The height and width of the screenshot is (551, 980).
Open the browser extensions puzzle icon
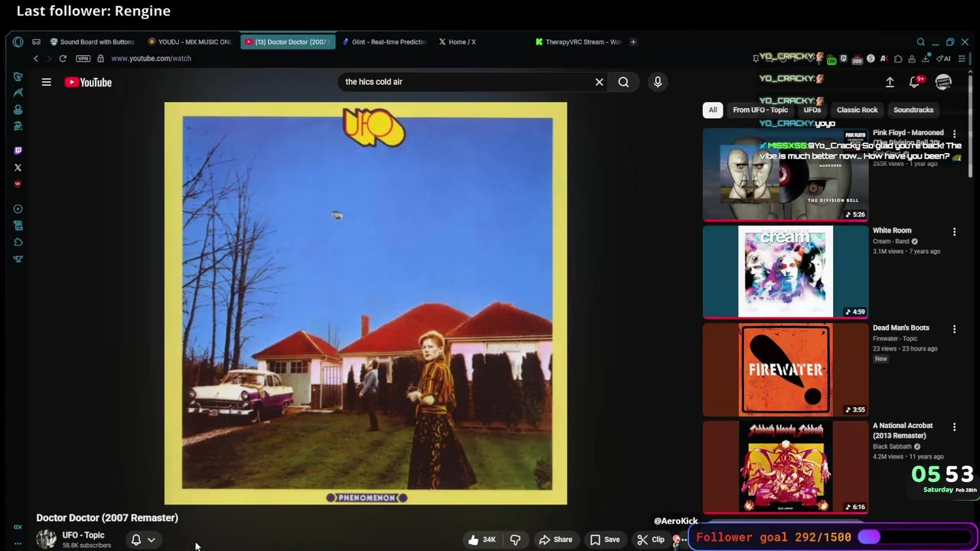click(x=898, y=59)
